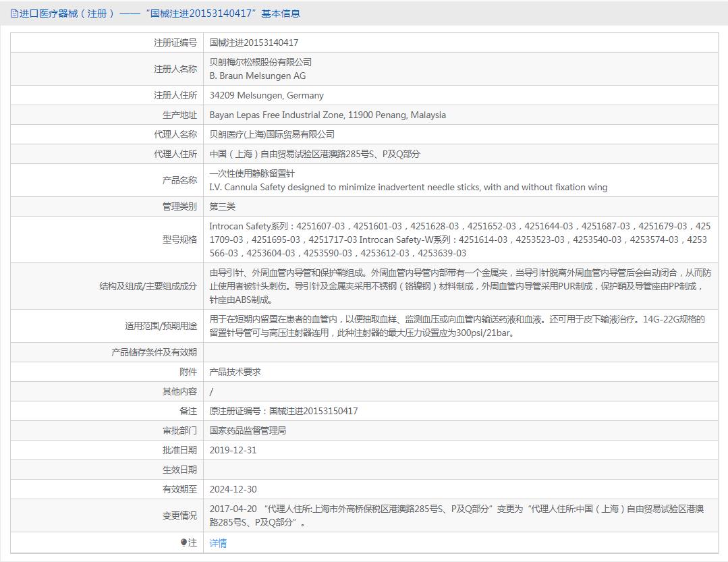Click agent name 贝朗医疗(上海)国际贸易有限公司

[x=272, y=134]
